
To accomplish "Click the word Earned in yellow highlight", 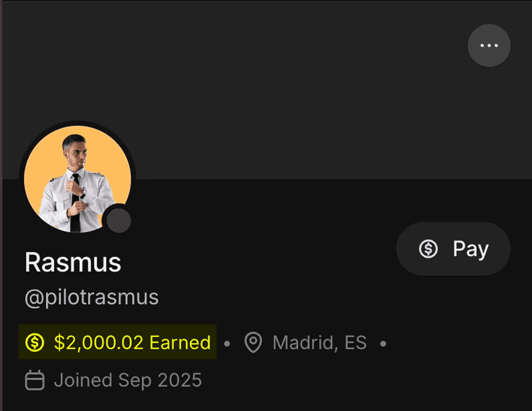I will pos(180,342).
